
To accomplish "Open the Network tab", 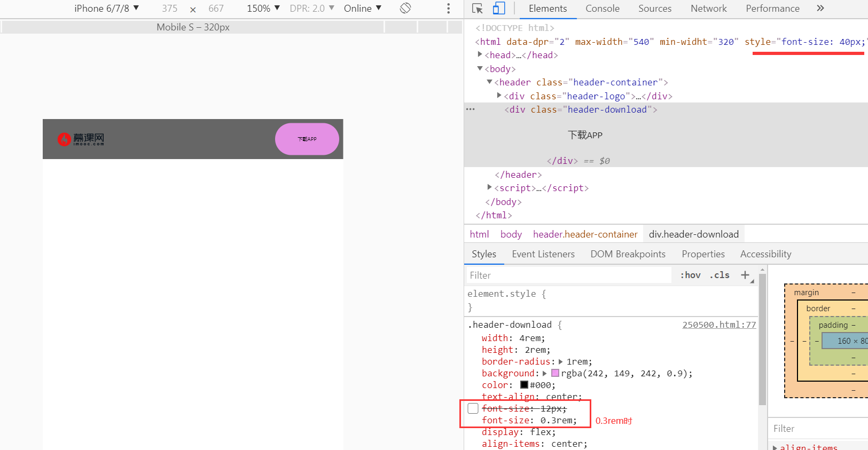I will coord(708,9).
